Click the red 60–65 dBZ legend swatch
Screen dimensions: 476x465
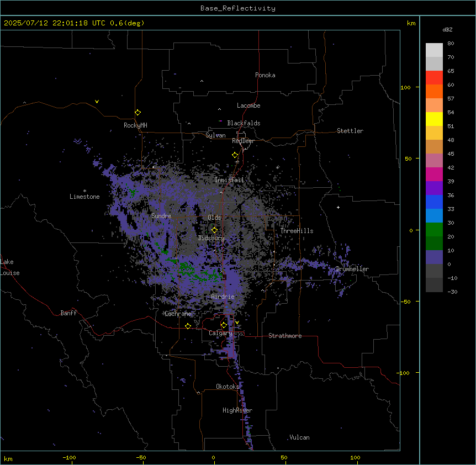click(x=434, y=78)
